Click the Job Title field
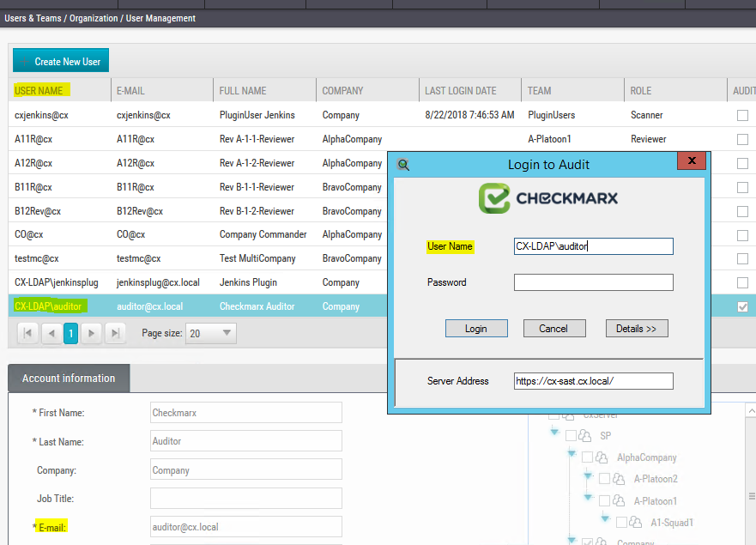Image resolution: width=756 pixels, height=545 pixels. [x=246, y=498]
